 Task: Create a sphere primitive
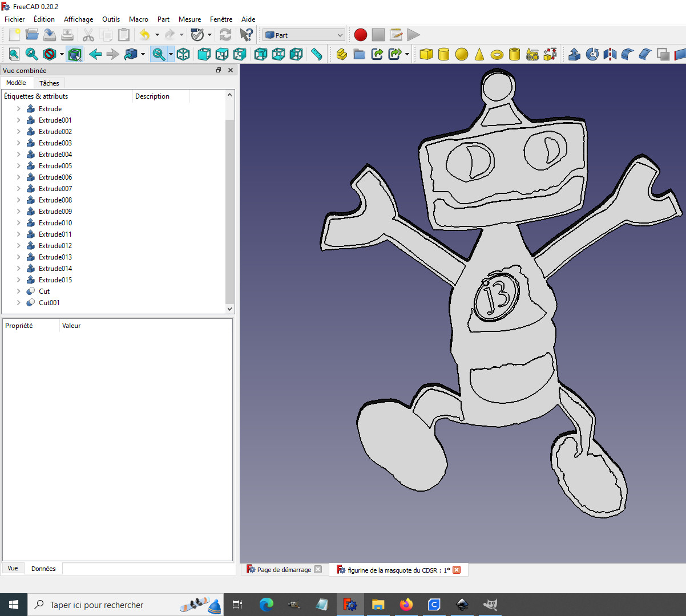point(462,54)
